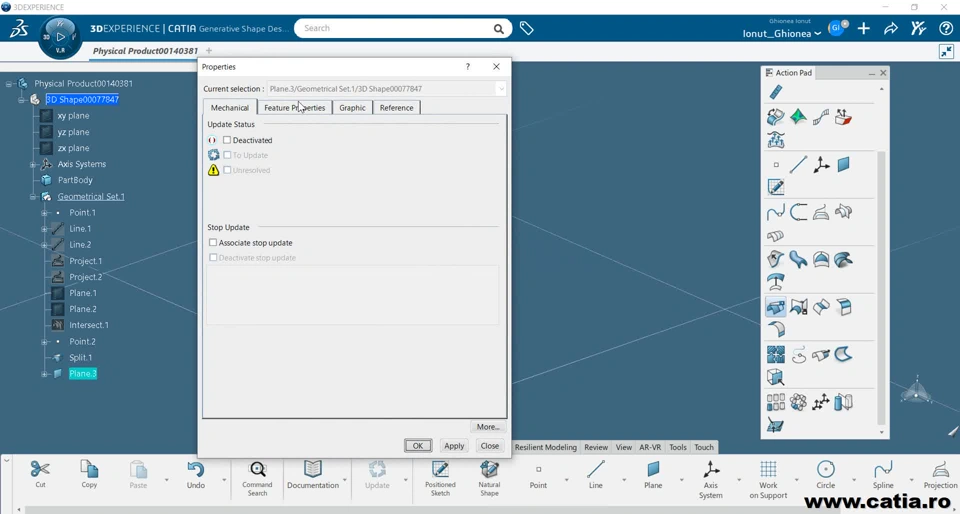This screenshot has height=514, width=960.
Task: Click the line icon in Action Pad
Action: click(798, 164)
